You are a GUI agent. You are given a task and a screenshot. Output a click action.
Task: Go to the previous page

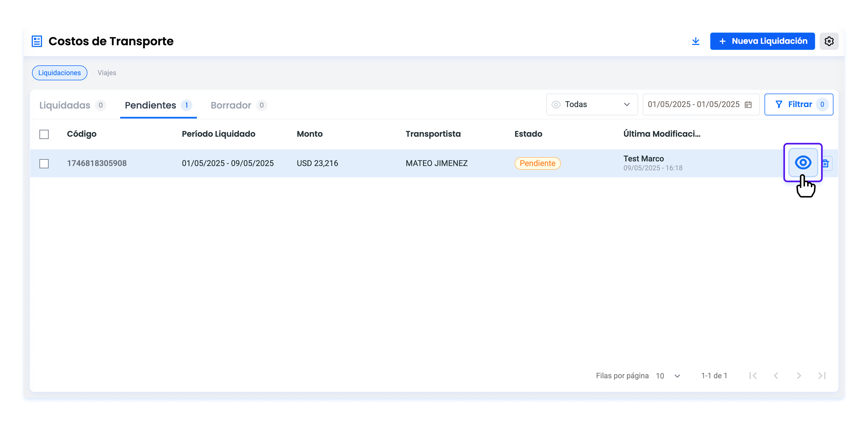(776, 375)
